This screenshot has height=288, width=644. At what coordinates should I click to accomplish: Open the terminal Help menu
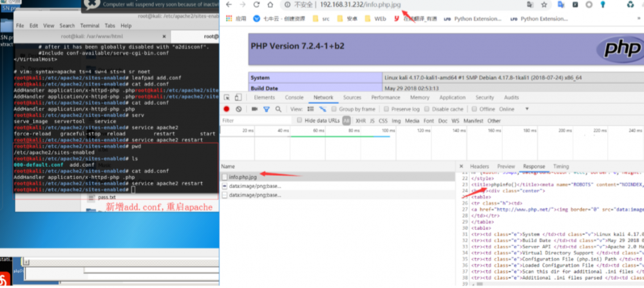[x=126, y=26]
